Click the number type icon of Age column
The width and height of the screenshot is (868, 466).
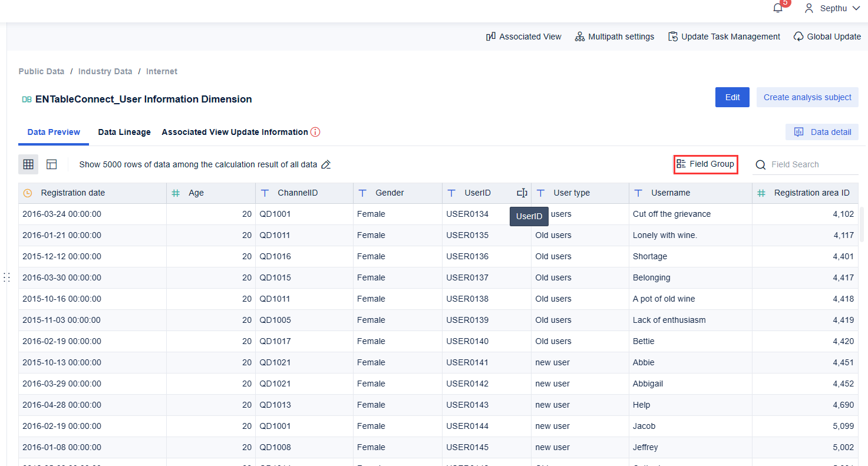[x=176, y=193]
